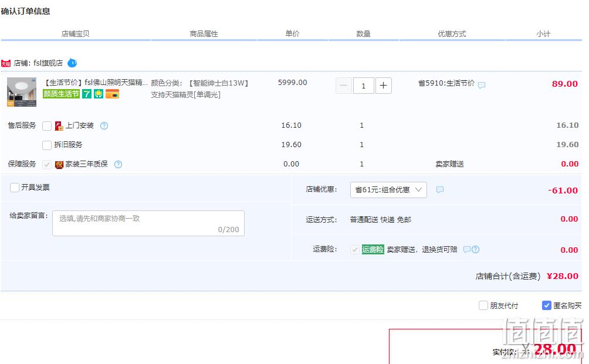Enable the 上门安装 checkbox
Image resolution: width=589 pixels, height=364 pixels.
47,125
